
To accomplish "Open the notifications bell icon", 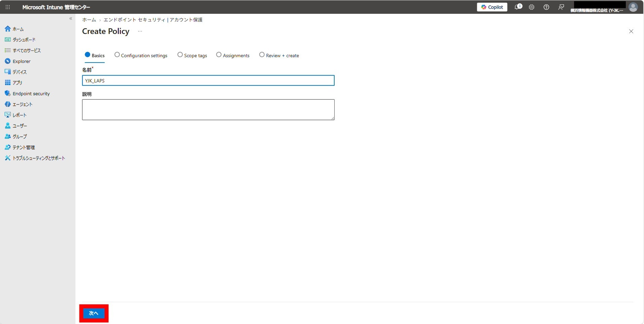I will (x=518, y=7).
